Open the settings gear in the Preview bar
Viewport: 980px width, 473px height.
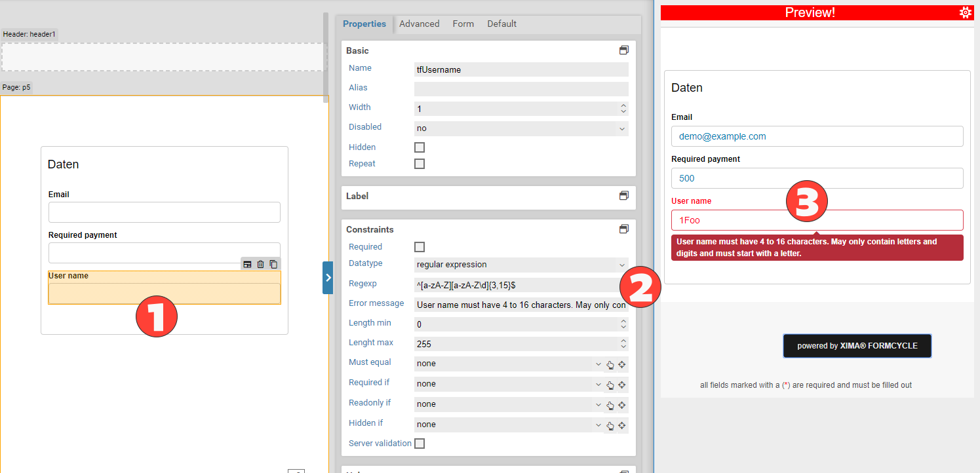click(965, 12)
